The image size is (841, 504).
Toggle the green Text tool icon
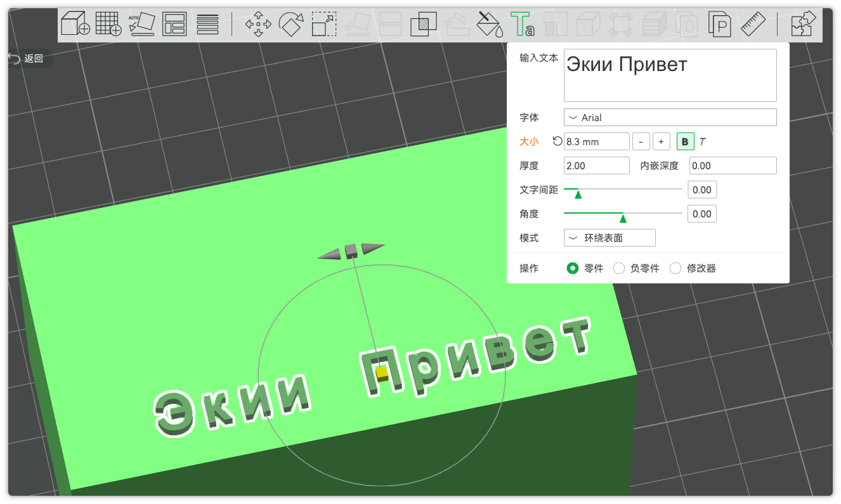pos(523,25)
